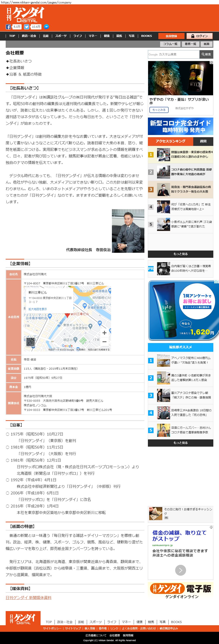Screen dimensions: 219x644
Task: Click the コラム一覧 button
Action: (x=170, y=44)
